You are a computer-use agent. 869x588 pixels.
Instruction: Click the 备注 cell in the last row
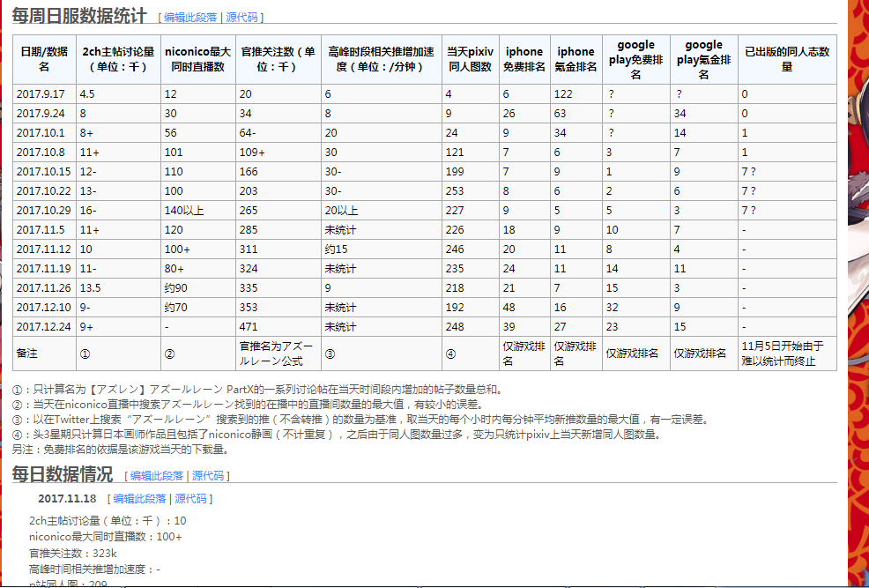coord(26,354)
